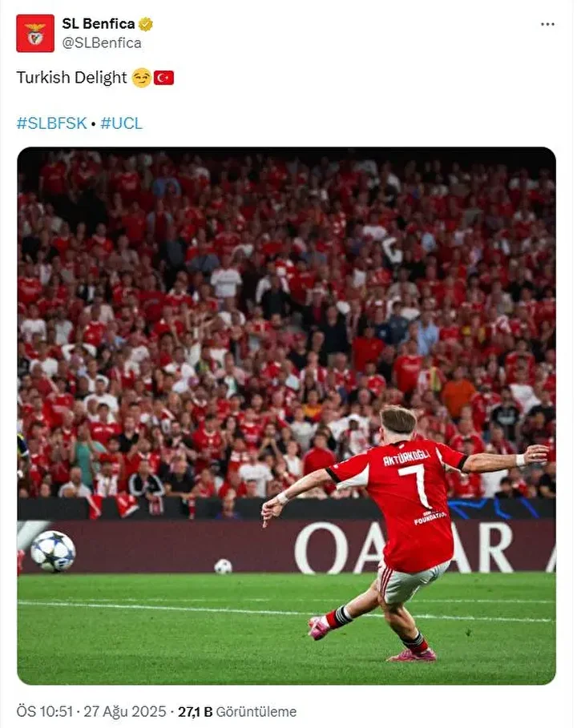Open the #UCL hashtag
The height and width of the screenshot is (728, 577).
(121, 123)
